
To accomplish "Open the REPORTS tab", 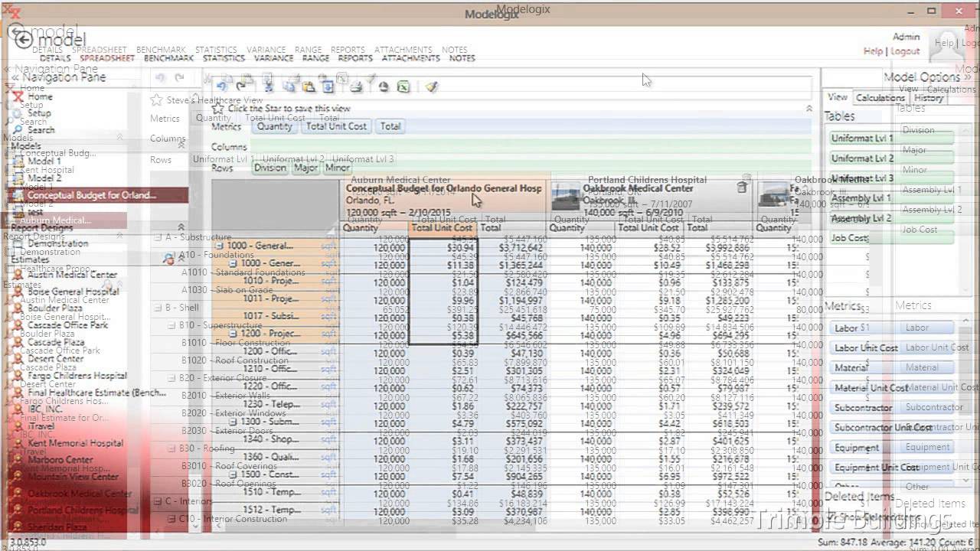I will [355, 58].
